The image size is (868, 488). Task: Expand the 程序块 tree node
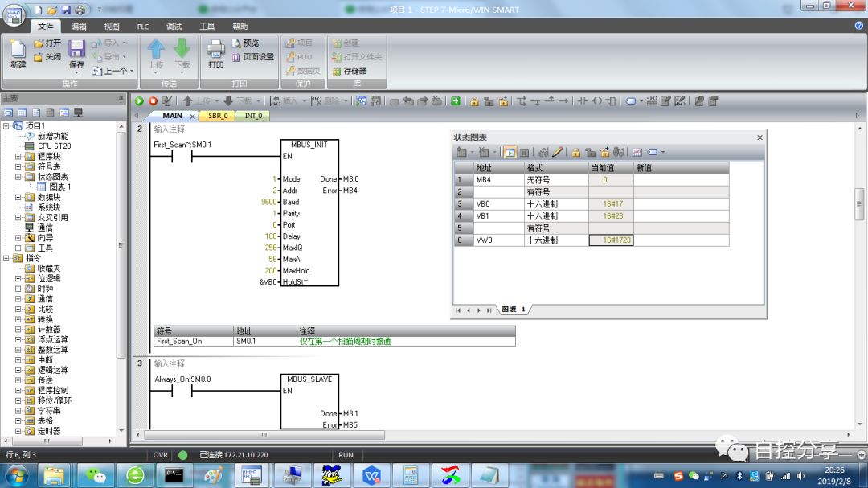(18, 156)
